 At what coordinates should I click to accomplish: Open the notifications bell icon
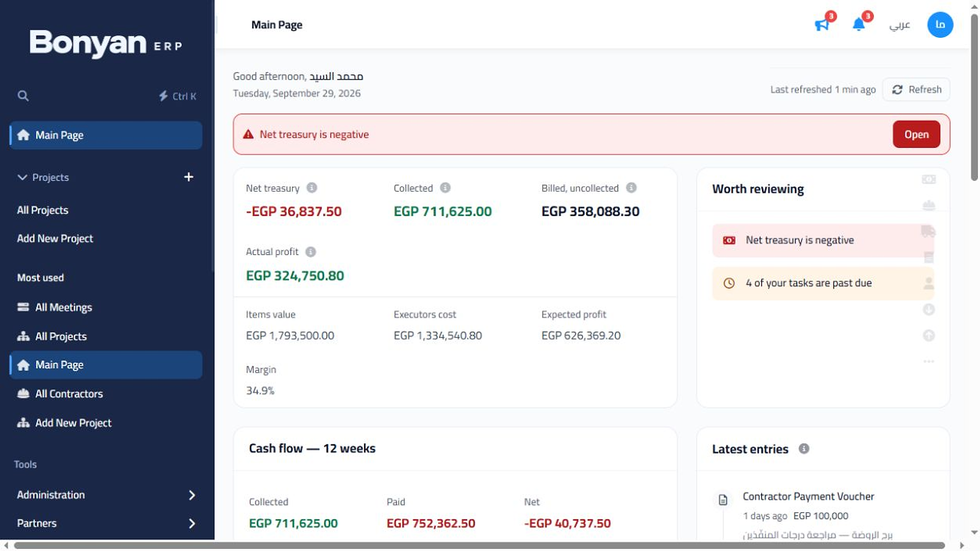[859, 24]
